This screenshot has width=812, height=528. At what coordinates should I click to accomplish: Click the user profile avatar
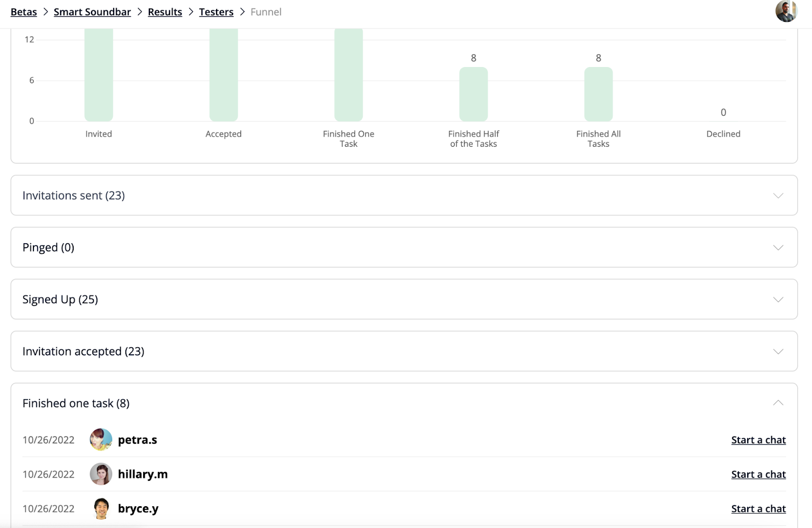click(x=786, y=11)
